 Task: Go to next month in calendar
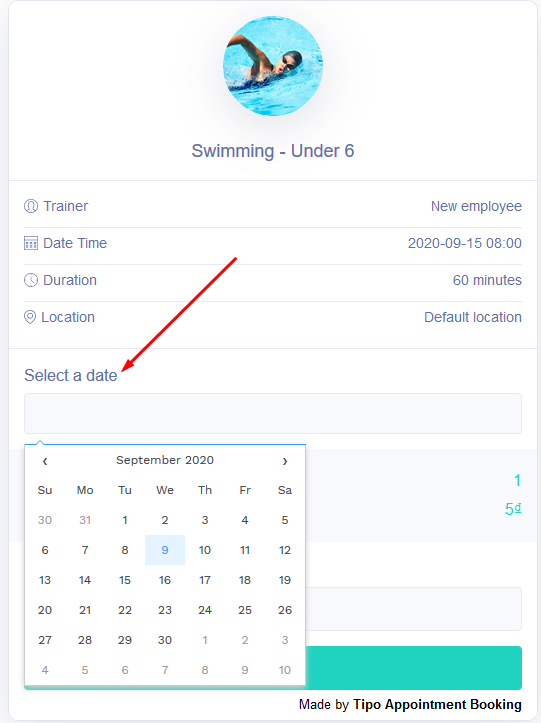pos(285,461)
